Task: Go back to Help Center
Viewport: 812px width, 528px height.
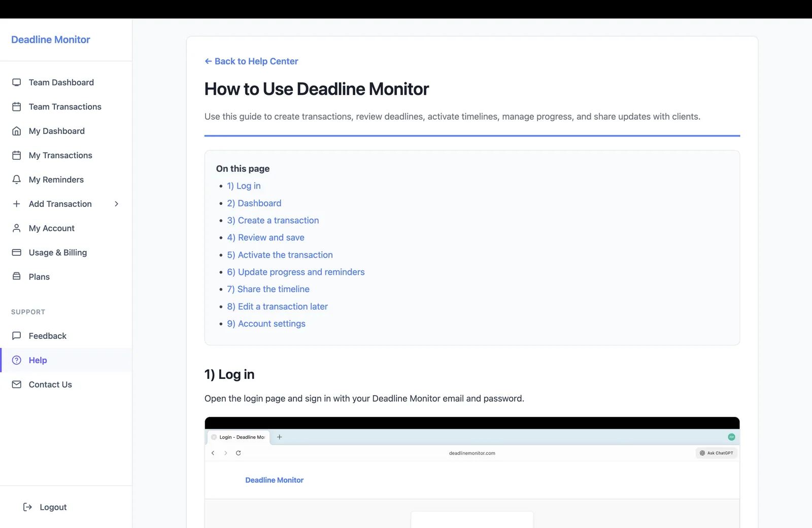Action: (x=251, y=61)
